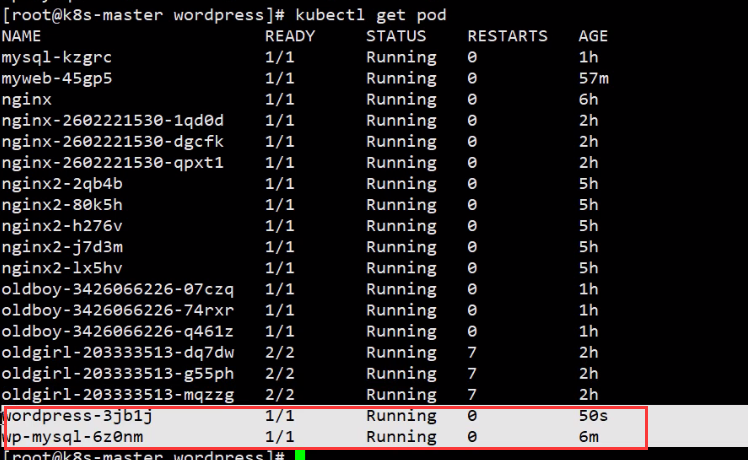Viewport: 748px width, 460px height.
Task: Click the AGE column header
Action: (593, 36)
